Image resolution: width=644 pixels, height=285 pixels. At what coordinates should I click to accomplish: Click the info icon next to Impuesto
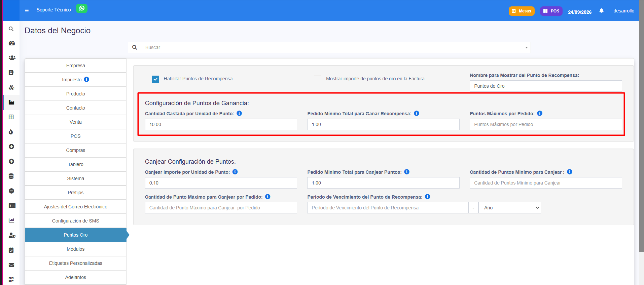click(x=86, y=79)
